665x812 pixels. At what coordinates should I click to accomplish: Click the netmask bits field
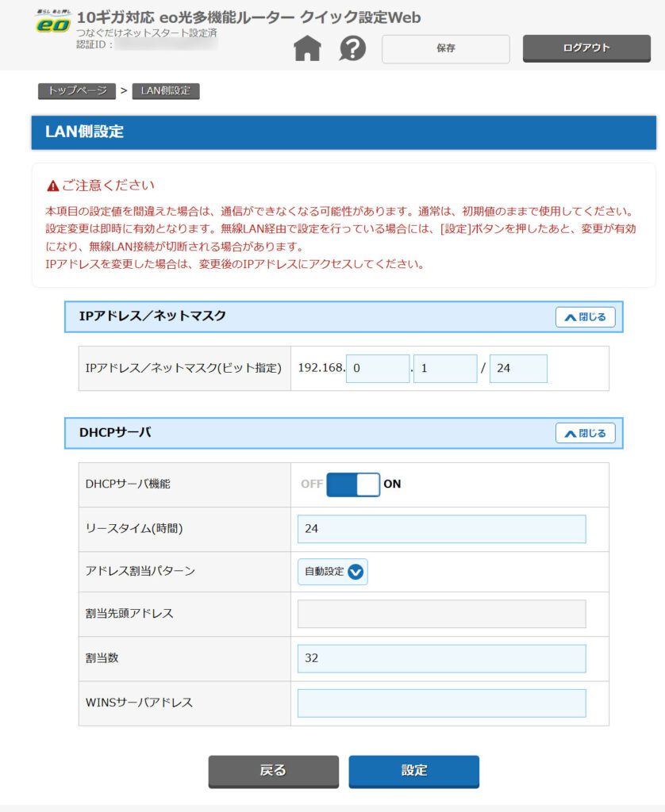[518, 368]
